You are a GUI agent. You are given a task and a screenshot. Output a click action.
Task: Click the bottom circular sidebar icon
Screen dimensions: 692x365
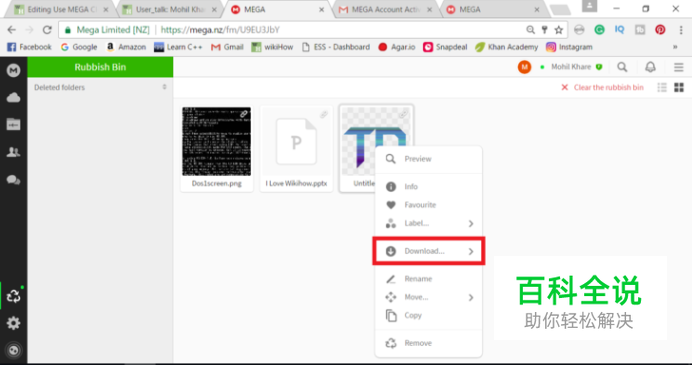click(13, 351)
